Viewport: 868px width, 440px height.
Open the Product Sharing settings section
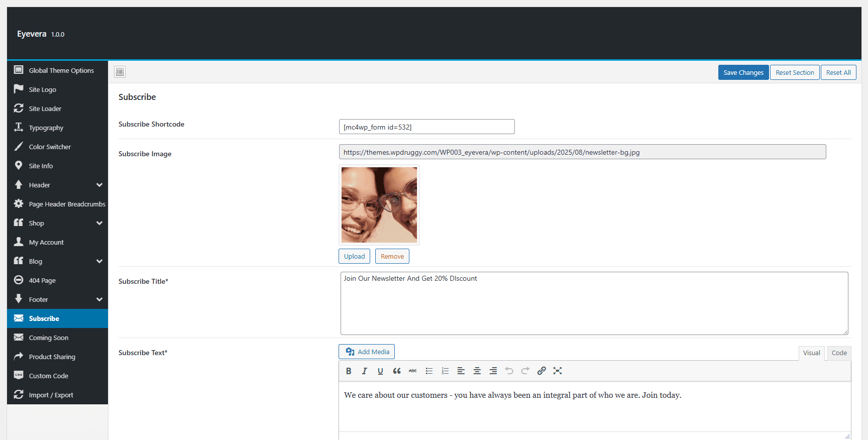tap(57, 357)
